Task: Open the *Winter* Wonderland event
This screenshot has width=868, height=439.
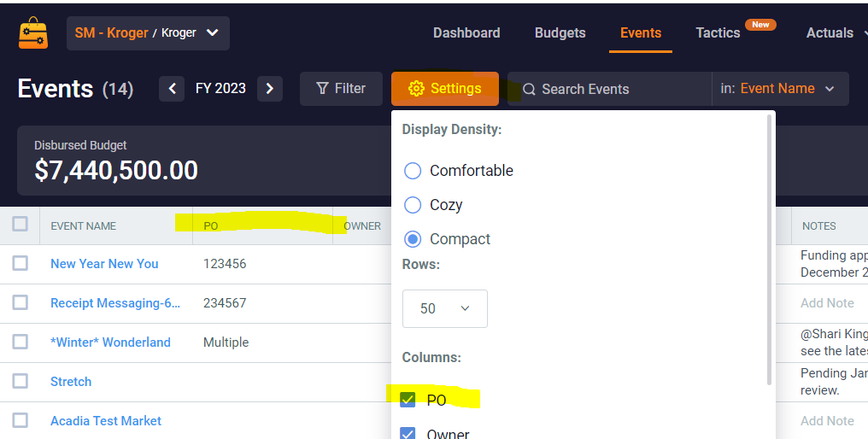Action: tap(110, 342)
